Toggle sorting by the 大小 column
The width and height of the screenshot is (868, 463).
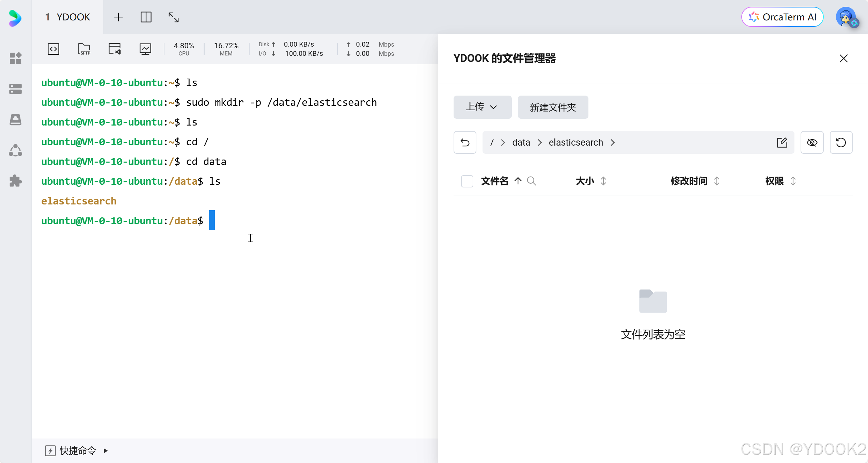(x=603, y=181)
